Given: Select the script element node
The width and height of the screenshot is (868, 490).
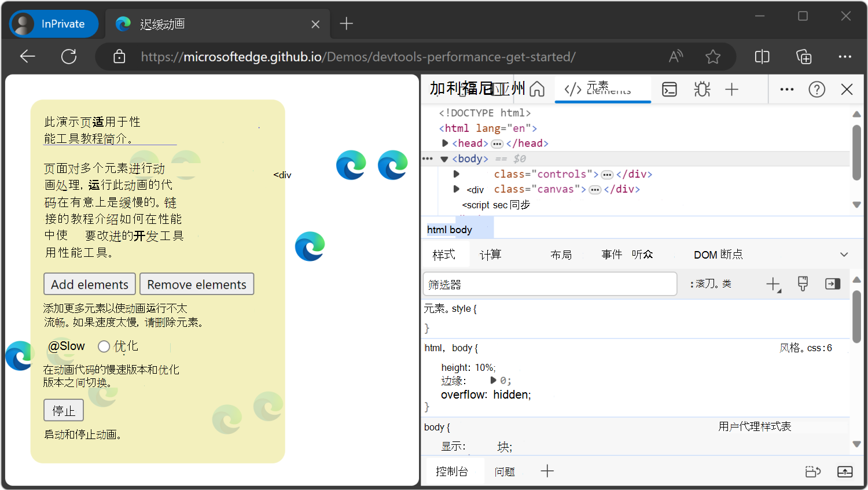Looking at the screenshot, I should coord(496,205).
